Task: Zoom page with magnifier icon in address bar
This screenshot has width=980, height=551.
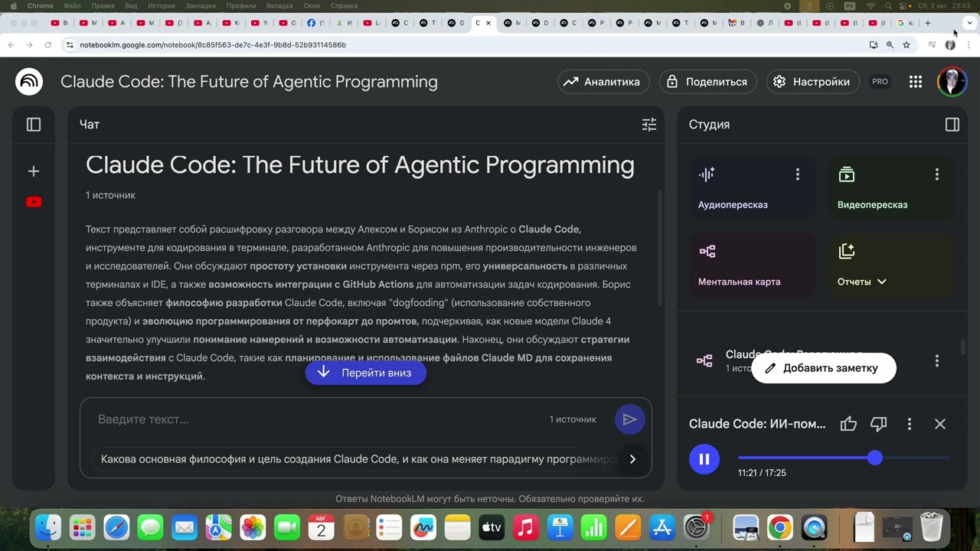Action: tap(890, 45)
